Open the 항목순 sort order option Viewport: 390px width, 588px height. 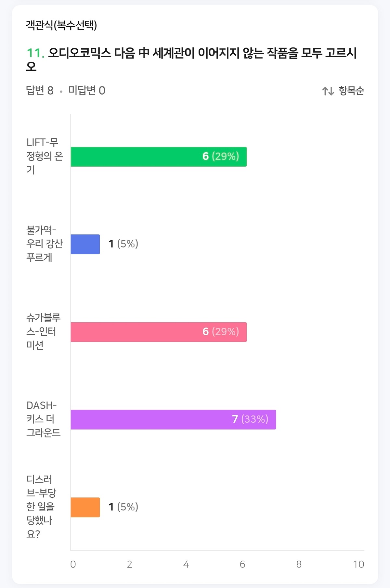click(x=351, y=91)
